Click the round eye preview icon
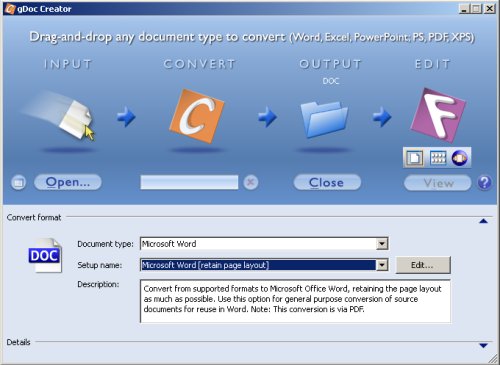 pyautogui.click(x=460, y=158)
